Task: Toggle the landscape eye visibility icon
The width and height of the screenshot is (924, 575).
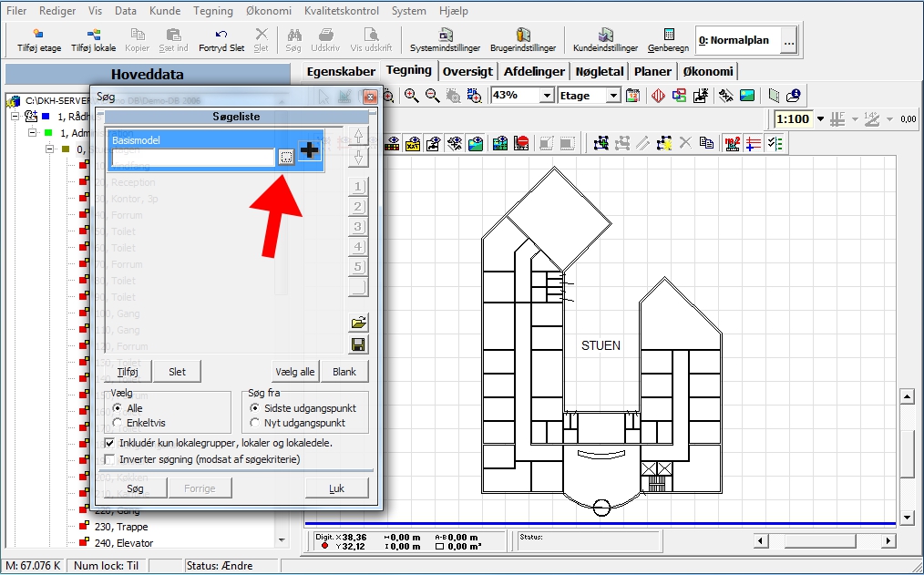Action: 476,143
